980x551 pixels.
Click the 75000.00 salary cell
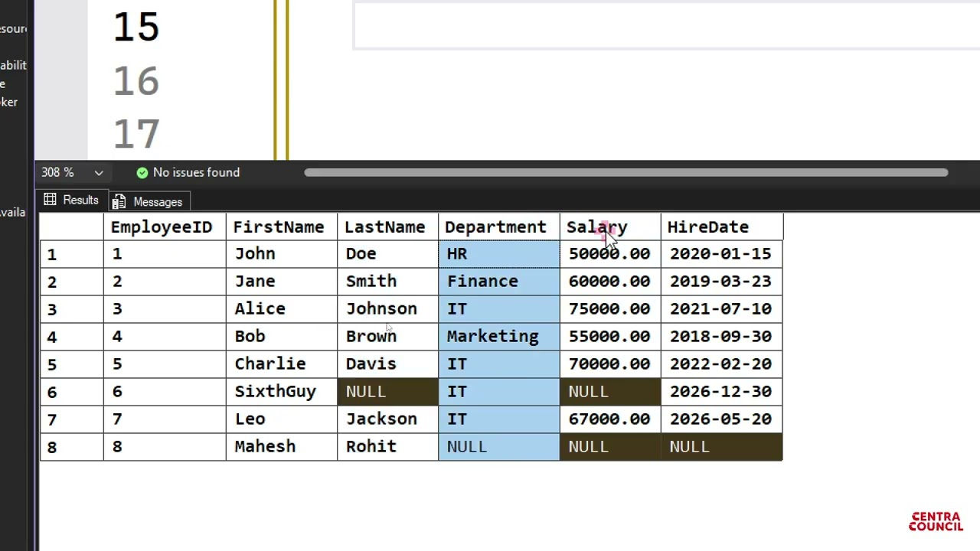(x=610, y=309)
